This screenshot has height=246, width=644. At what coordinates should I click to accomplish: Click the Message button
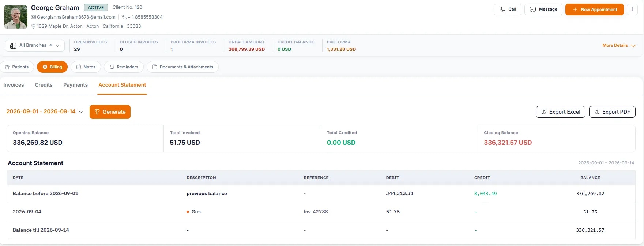pos(543,10)
